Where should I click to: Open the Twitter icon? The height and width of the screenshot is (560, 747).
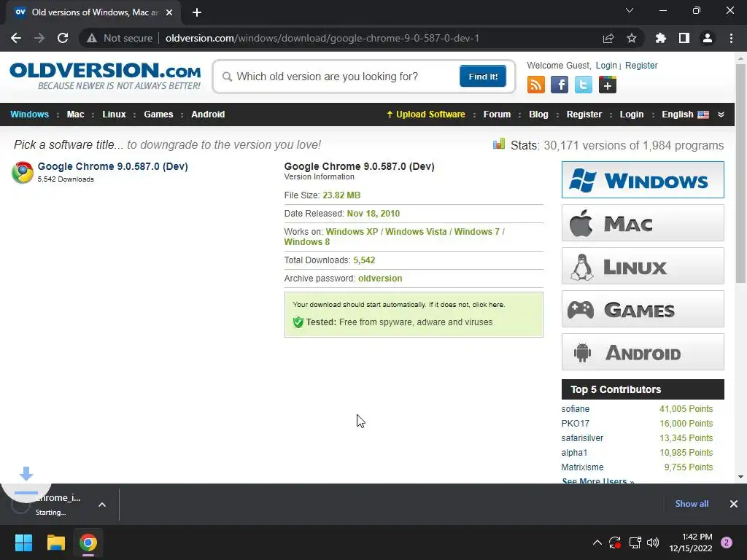pos(583,85)
